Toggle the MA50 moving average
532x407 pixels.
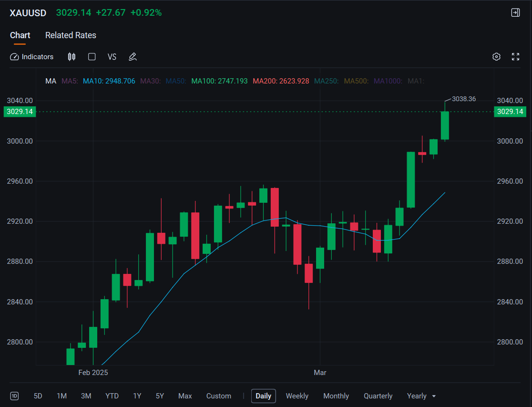point(176,81)
